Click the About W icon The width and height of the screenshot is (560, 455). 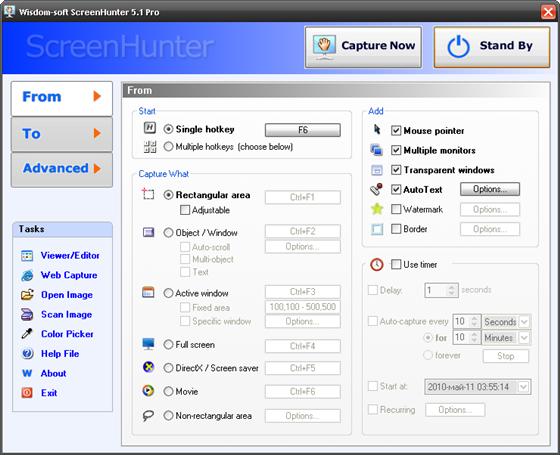pos(27,373)
